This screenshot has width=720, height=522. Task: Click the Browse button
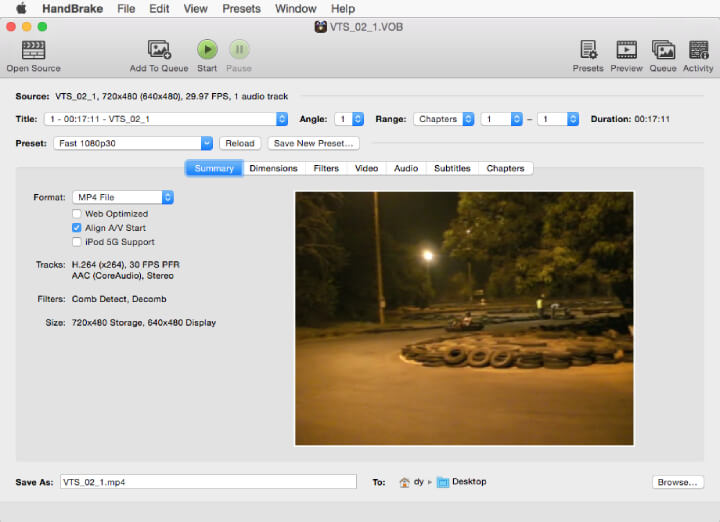pyautogui.click(x=677, y=482)
